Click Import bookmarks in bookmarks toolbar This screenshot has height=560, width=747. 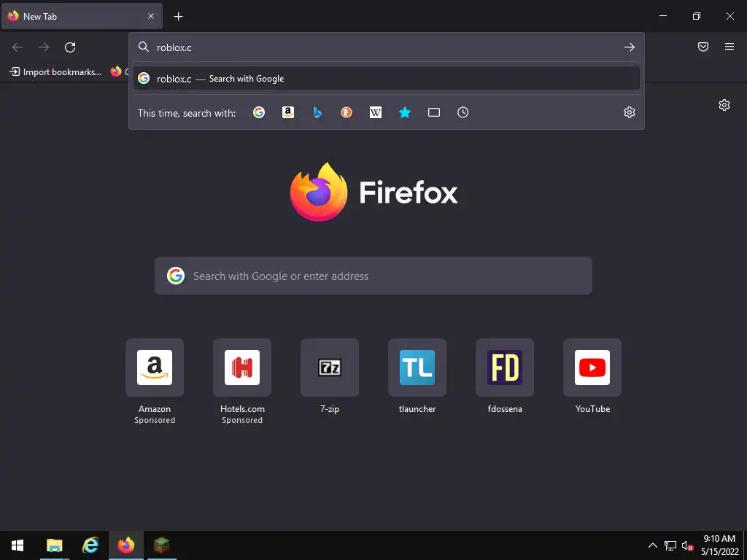pos(55,72)
